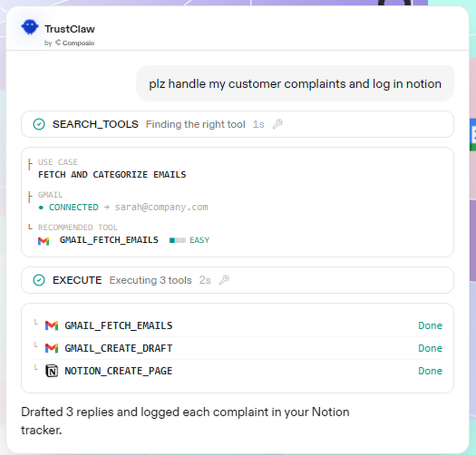
Task: Click Gmail icon in GMAIL_FETCH_EMAILS Done row
Action: click(51, 326)
